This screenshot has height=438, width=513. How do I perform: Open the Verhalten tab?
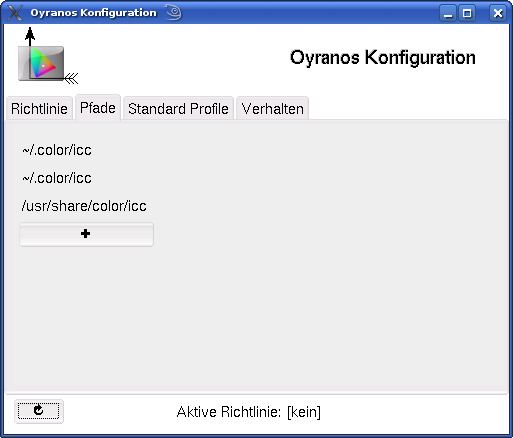(272, 108)
